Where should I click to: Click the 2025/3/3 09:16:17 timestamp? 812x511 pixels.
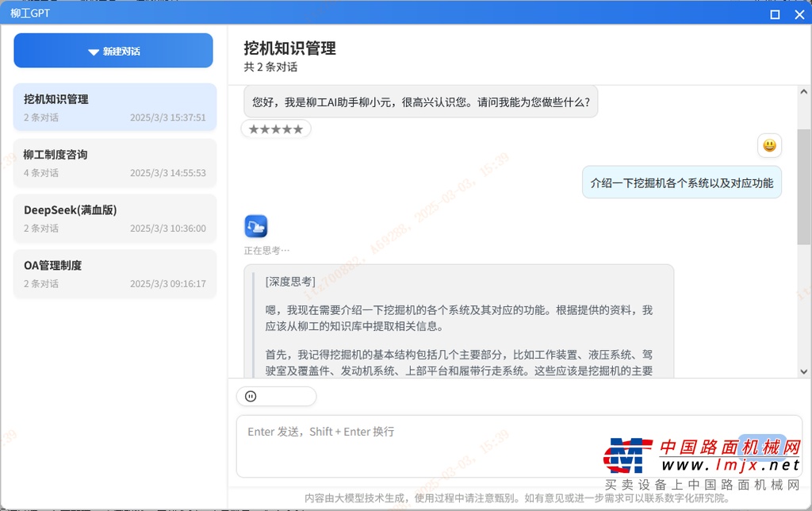168,283
